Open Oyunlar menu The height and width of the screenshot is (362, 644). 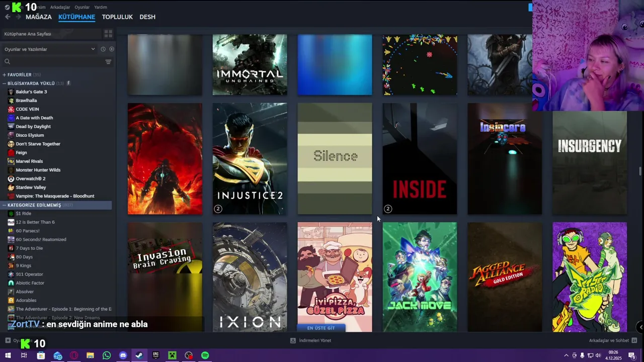[x=82, y=7]
